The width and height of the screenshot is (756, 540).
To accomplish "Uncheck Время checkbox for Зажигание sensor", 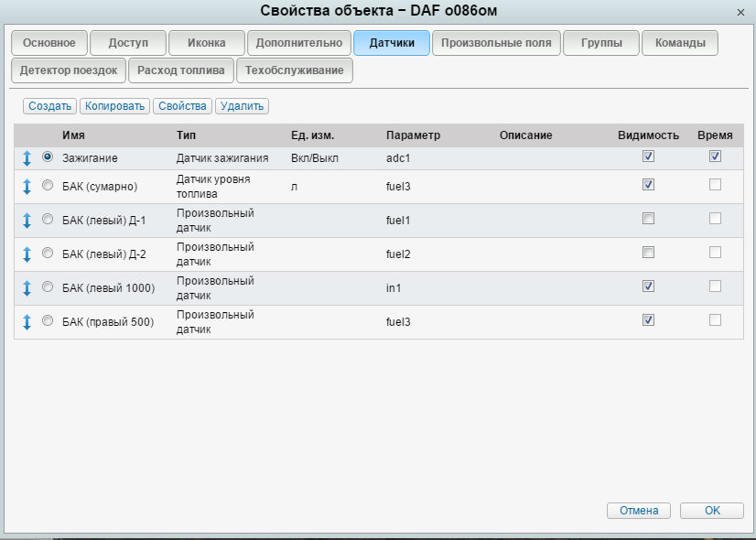I will click(x=715, y=157).
